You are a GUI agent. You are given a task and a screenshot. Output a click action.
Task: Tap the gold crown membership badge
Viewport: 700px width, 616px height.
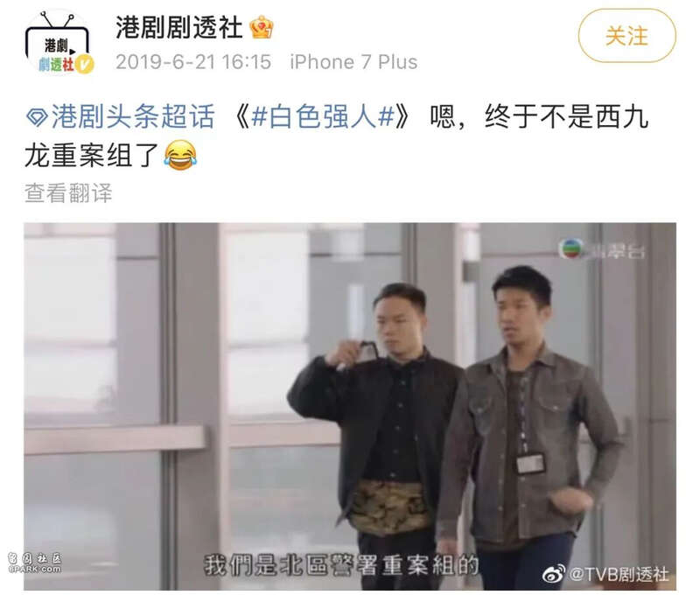(261, 27)
